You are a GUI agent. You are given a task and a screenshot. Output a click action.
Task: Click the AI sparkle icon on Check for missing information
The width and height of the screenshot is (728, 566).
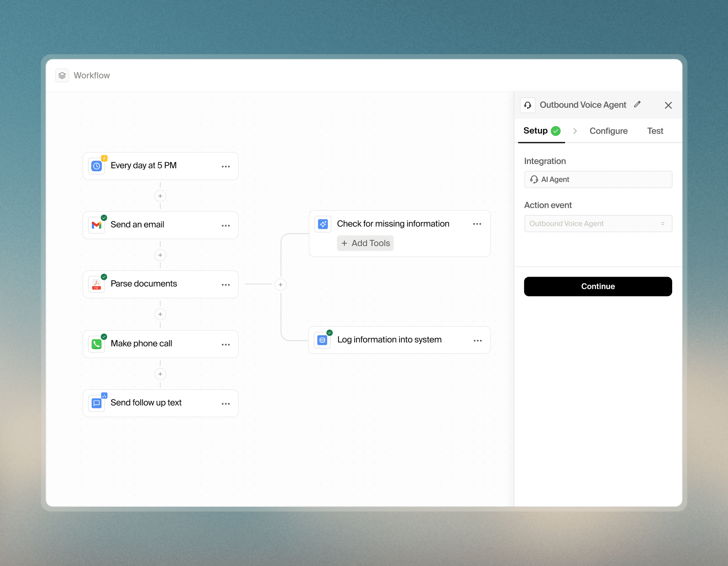coord(323,224)
